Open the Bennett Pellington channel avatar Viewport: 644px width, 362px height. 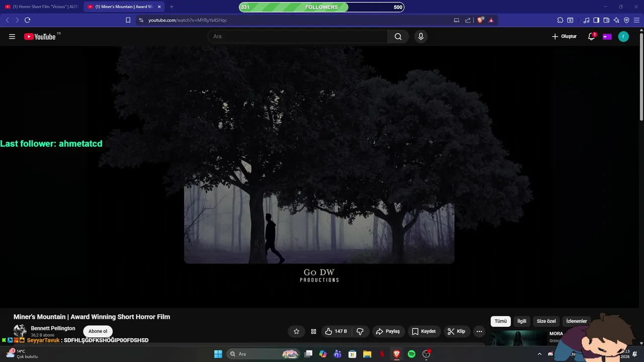click(x=20, y=331)
